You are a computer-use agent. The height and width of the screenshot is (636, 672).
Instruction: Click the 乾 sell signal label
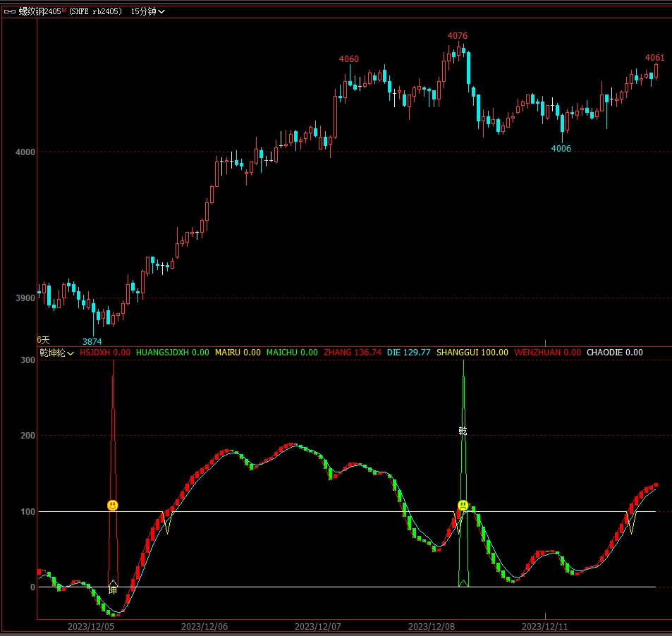pyautogui.click(x=463, y=431)
